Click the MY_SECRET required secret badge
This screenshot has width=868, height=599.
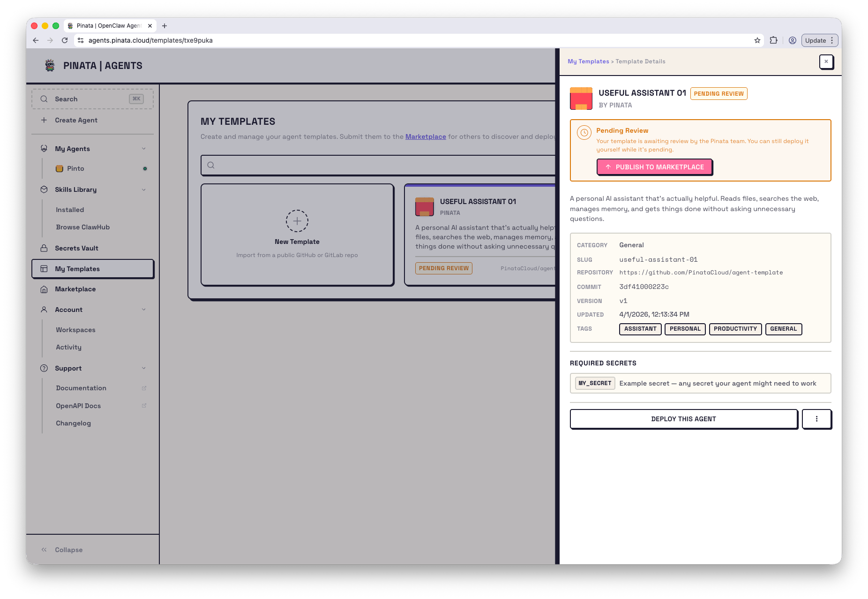pos(595,383)
